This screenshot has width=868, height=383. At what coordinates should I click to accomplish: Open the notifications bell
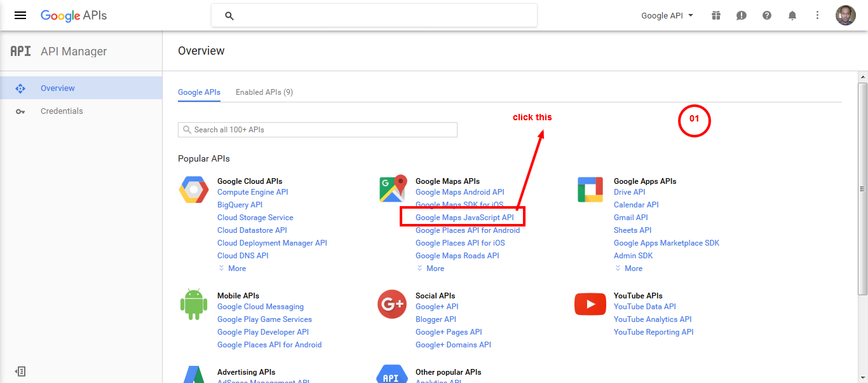792,15
